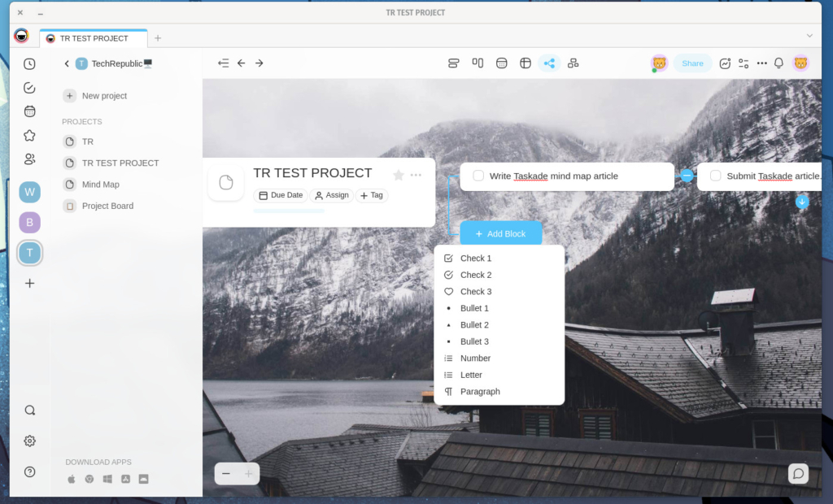Open the Org Chart view icon

pos(573,63)
